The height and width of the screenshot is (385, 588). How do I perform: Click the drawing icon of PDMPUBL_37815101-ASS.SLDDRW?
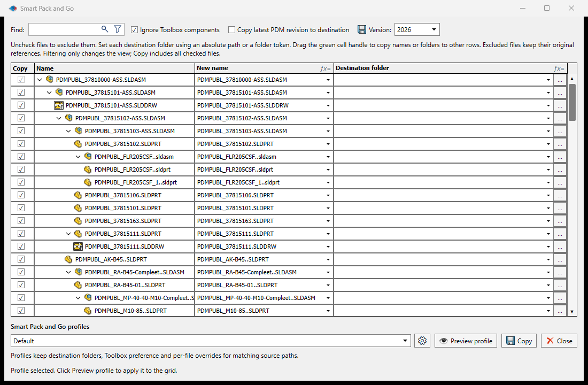point(59,105)
